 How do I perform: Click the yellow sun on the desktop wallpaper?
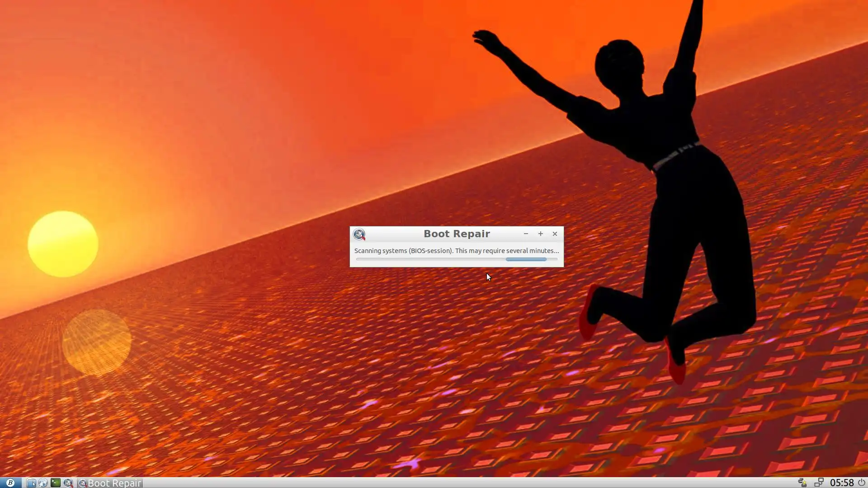coord(63,244)
